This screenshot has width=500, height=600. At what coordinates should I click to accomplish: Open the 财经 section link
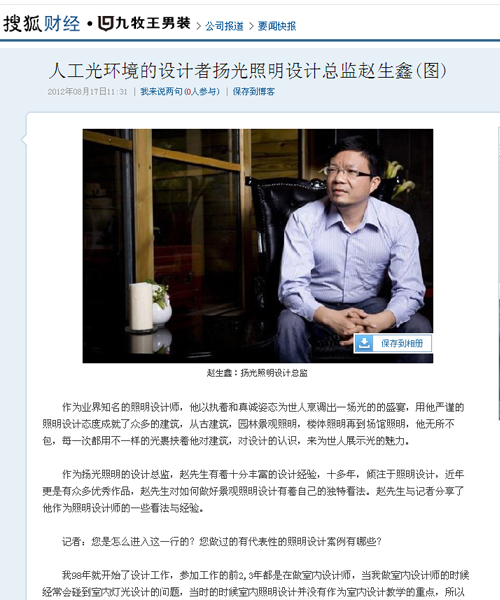tap(62, 24)
